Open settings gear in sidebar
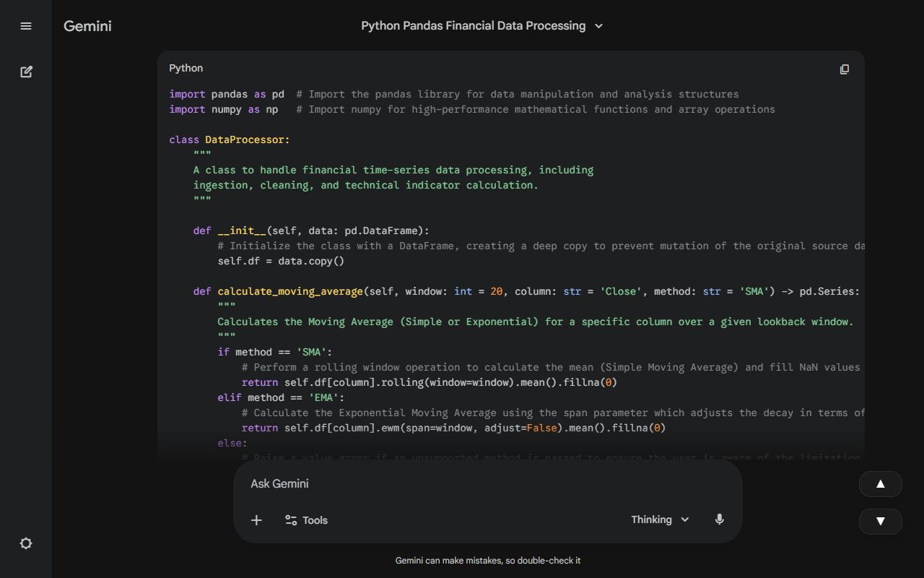This screenshot has width=924, height=578. coord(26,543)
